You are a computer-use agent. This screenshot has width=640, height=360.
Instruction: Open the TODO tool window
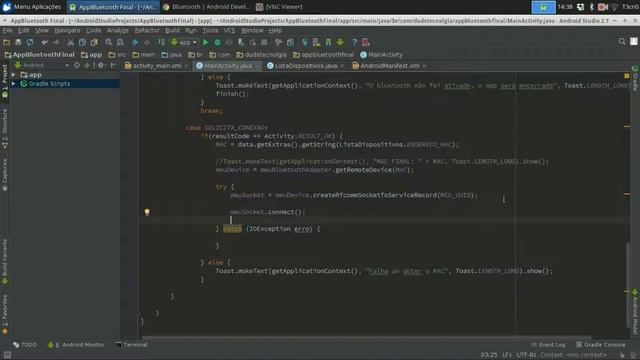click(x=25, y=345)
